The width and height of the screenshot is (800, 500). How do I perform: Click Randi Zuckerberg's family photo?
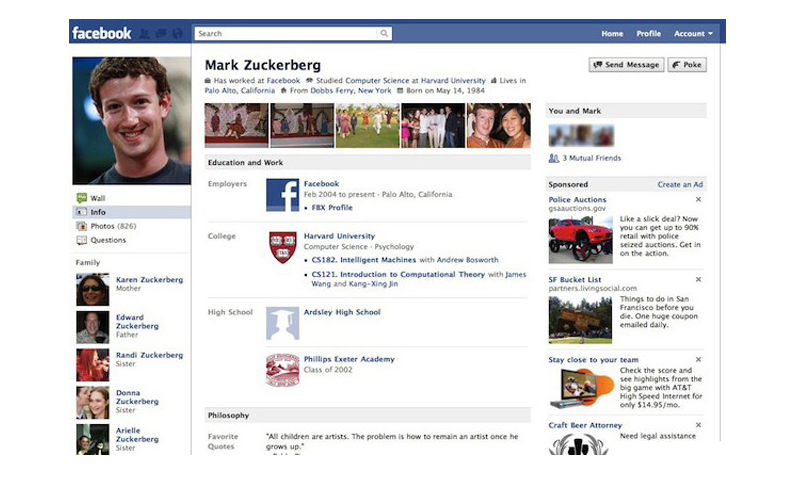92,365
